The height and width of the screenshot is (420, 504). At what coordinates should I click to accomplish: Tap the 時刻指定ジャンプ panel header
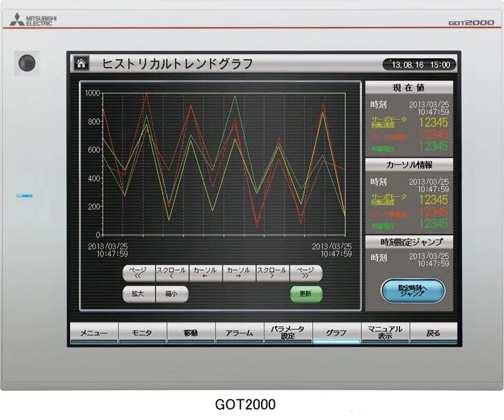click(409, 242)
